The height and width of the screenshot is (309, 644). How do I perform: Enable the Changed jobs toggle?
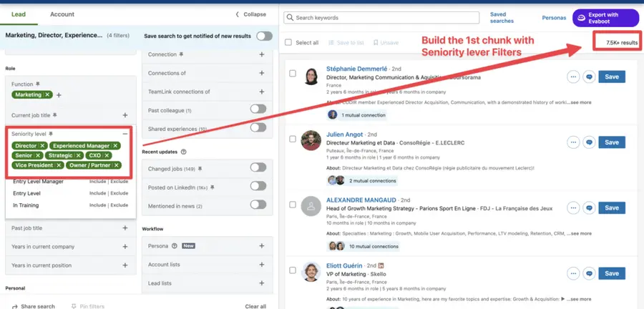coord(258,167)
